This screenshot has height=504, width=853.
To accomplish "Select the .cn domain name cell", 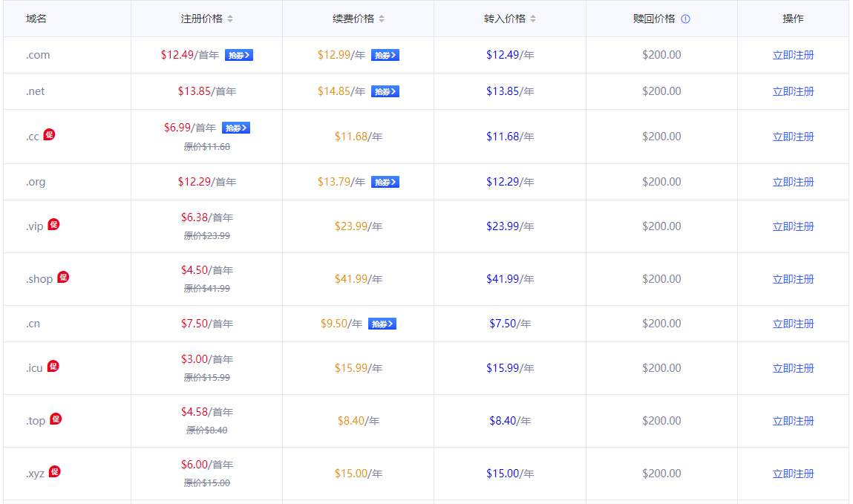I will coord(67,324).
